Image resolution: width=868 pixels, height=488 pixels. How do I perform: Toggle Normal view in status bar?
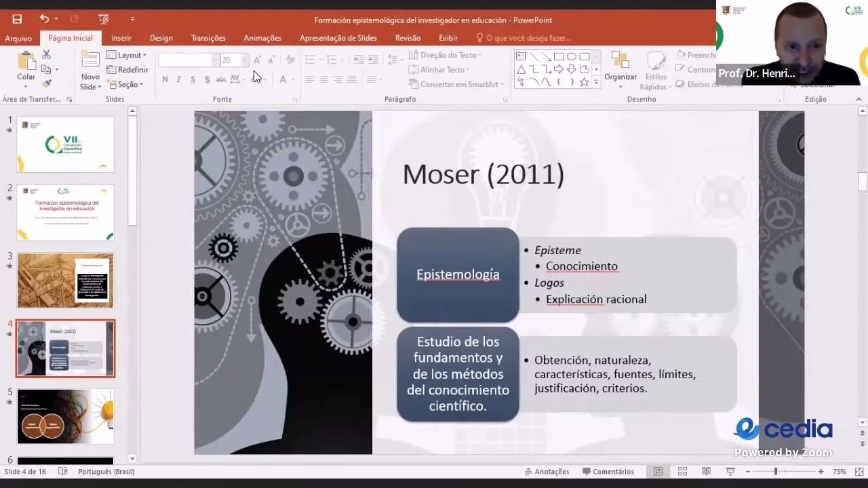(658, 471)
